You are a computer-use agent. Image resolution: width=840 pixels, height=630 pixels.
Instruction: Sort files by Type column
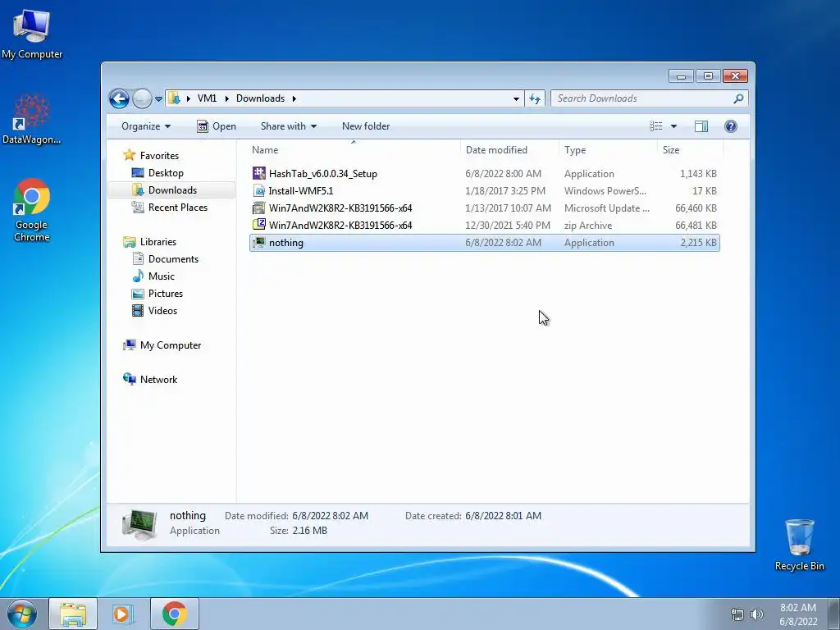608,150
